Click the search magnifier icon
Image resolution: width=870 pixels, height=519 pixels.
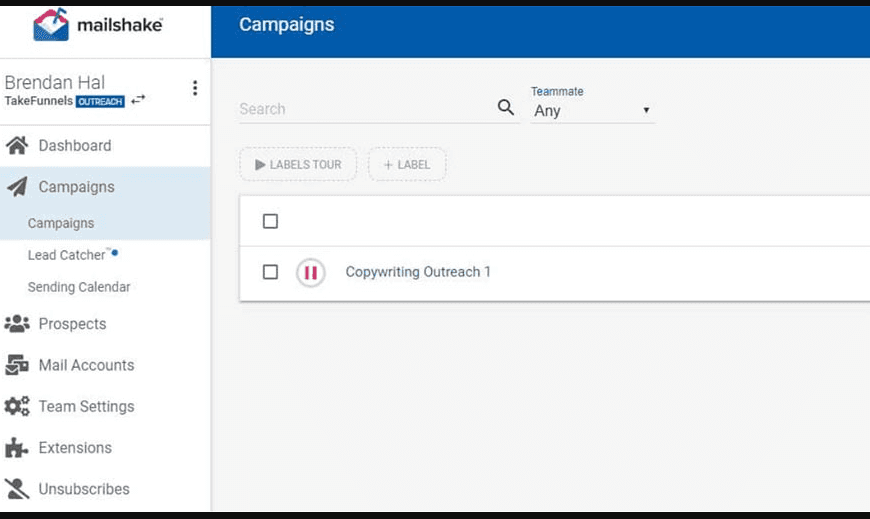505,107
